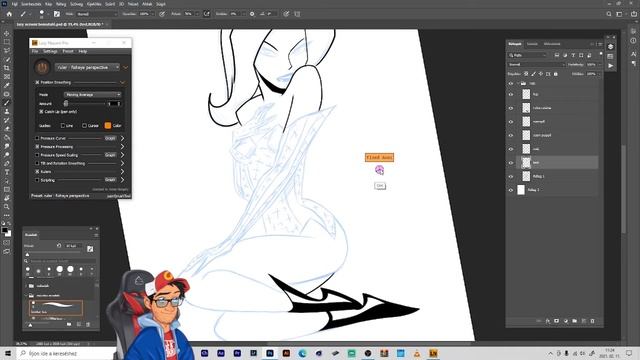The image size is (640, 360).
Task: Select the Eyedropper tool
Action: [7, 85]
